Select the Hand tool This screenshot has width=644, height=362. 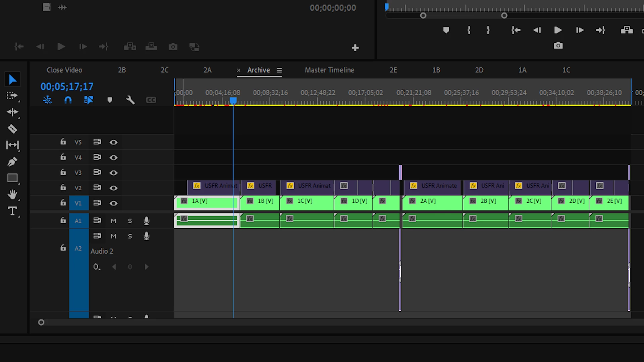coord(12,194)
